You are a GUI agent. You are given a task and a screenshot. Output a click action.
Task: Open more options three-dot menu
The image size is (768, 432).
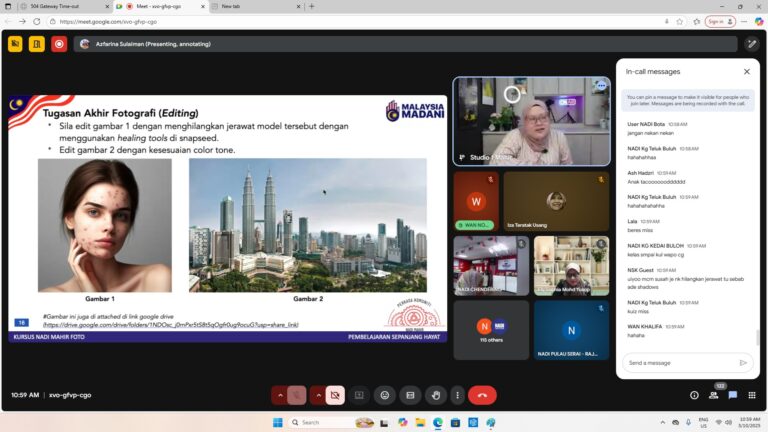[458, 395]
